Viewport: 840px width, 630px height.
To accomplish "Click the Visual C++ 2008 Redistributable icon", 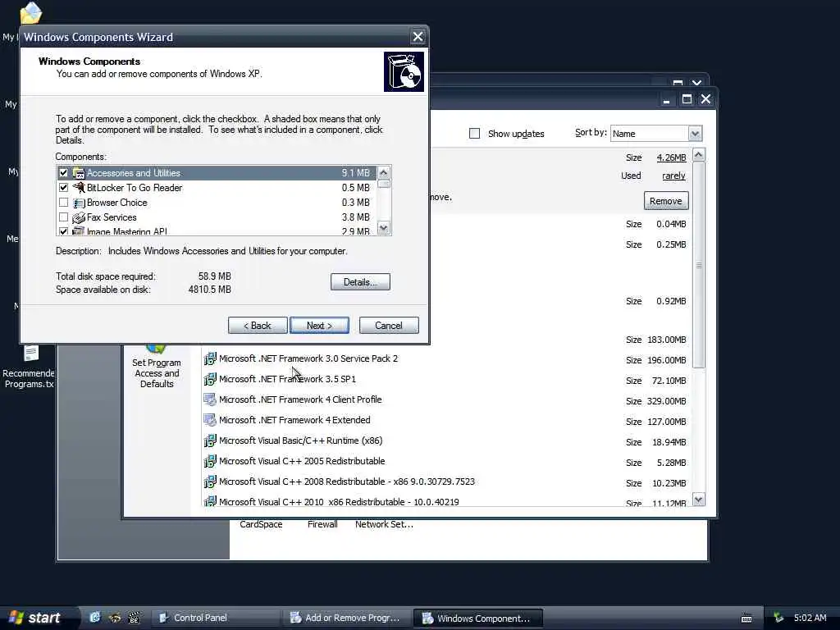I will click(x=210, y=482).
